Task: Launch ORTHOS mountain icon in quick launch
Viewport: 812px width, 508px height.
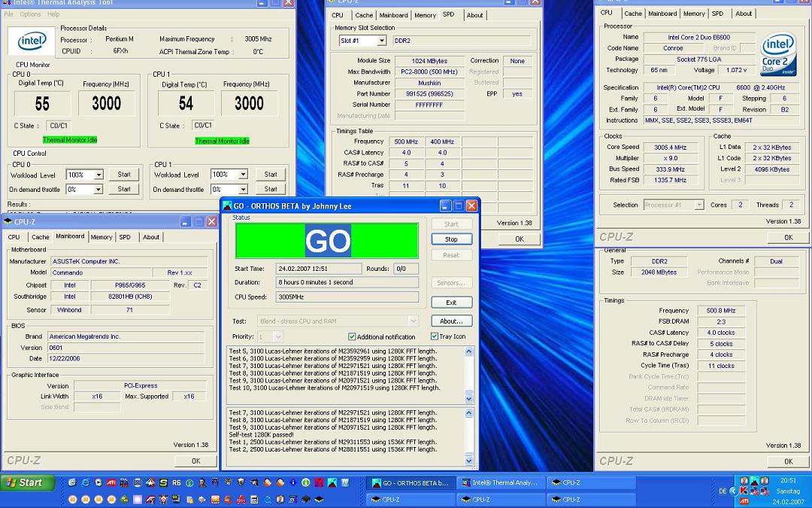Action: pos(332,482)
